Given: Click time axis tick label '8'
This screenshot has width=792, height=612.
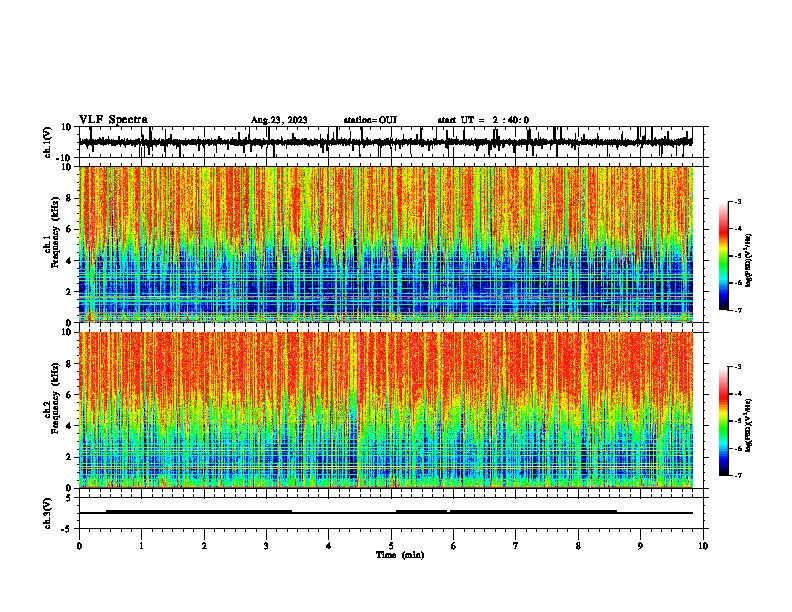Looking at the screenshot, I should coord(578,546).
